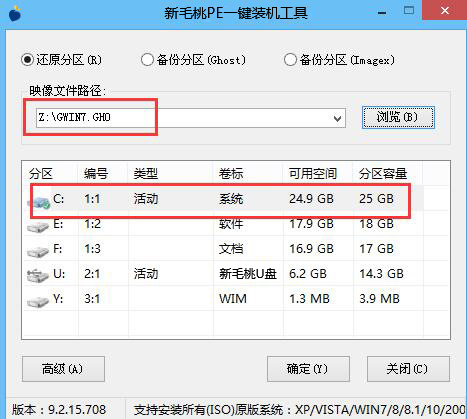This screenshot has width=467, height=419.
Task: Maximize the window
Action: click(x=409, y=11)
